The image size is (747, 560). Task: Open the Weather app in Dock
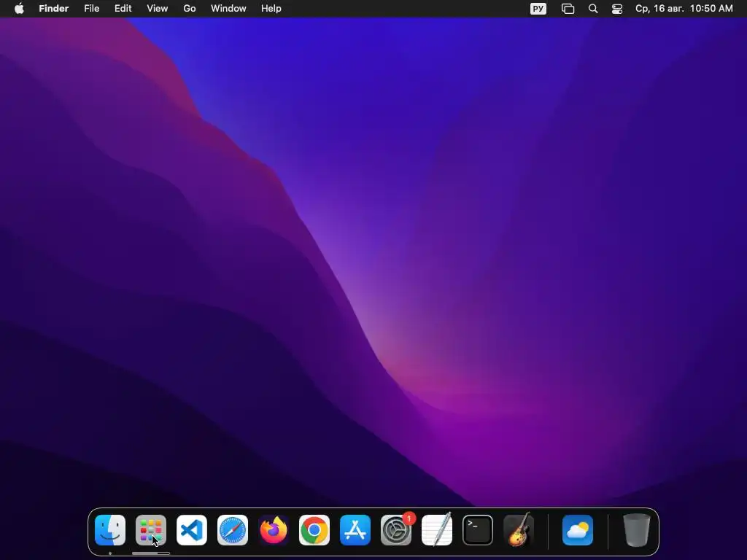click(578, 530)
